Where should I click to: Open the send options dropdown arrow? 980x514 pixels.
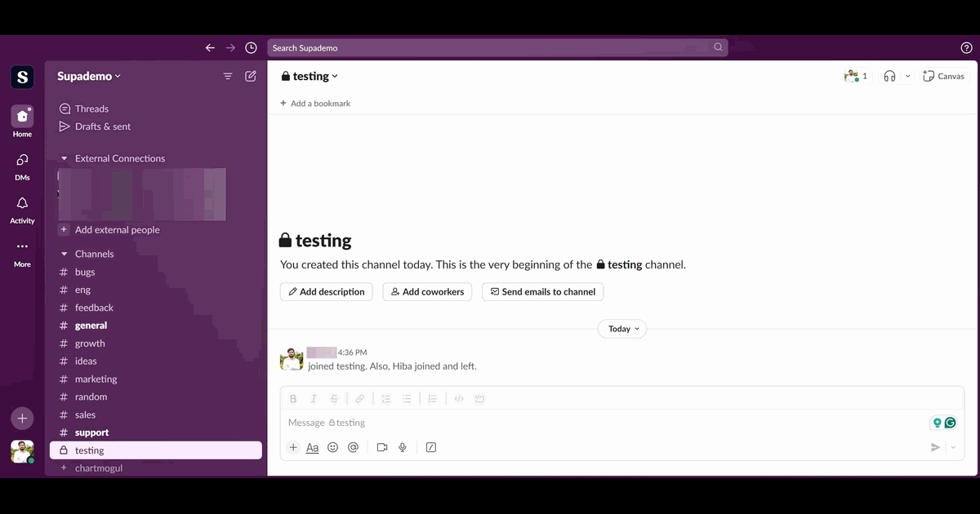point(953,447)
